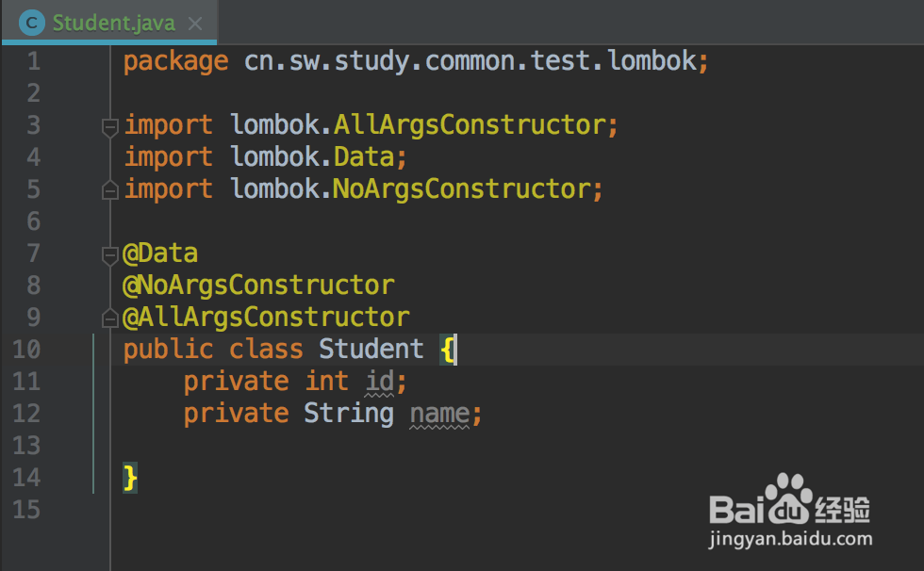Click the AllArgsConstructor import name on line 3
The width and height of the screenshot is (924, 571).
click(470, 125)
